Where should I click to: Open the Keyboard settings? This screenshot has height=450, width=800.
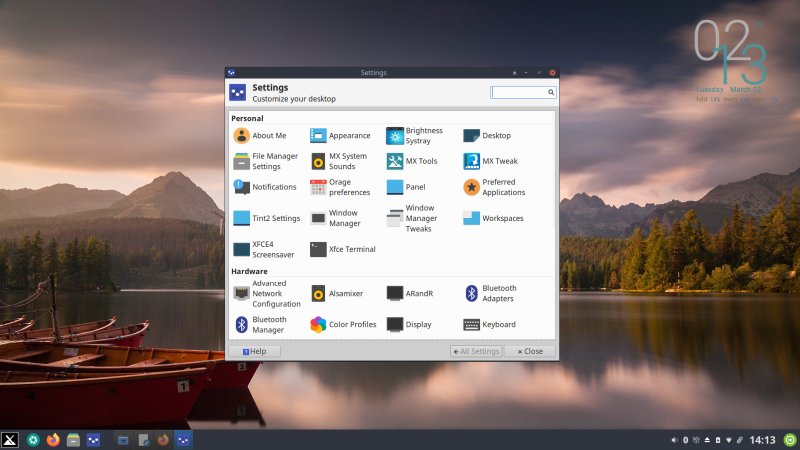[490, 325]
